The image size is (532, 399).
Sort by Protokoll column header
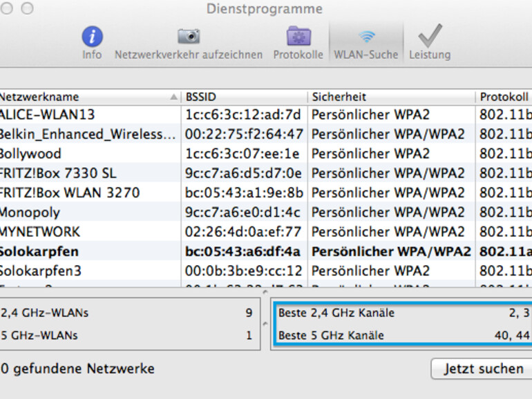(504, 97)
